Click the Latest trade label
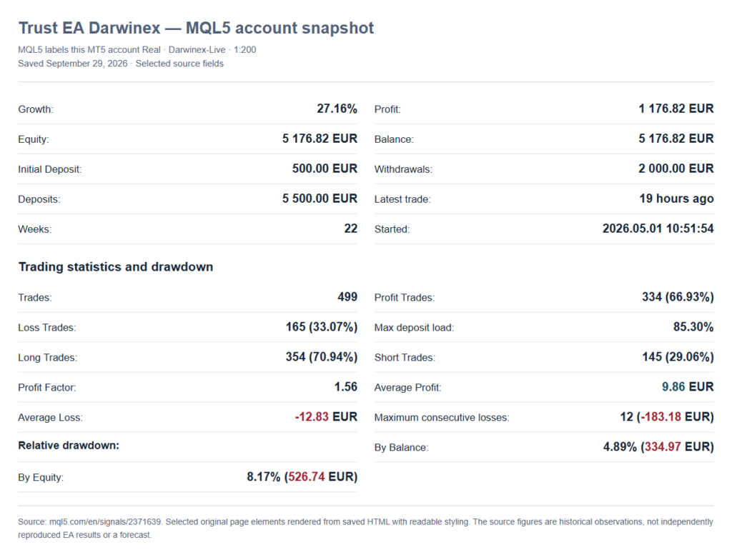The image size is (732, 560). [x=402, y=199]
